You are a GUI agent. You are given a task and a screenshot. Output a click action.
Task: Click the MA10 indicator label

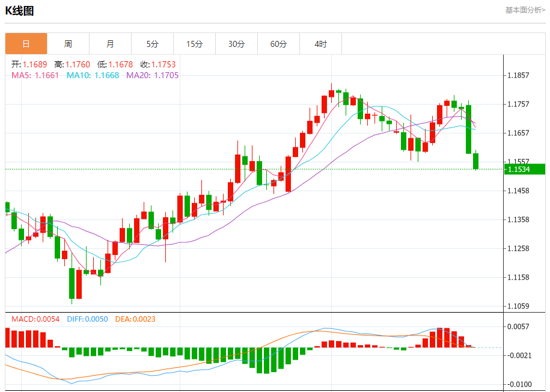tap(93, 75)
